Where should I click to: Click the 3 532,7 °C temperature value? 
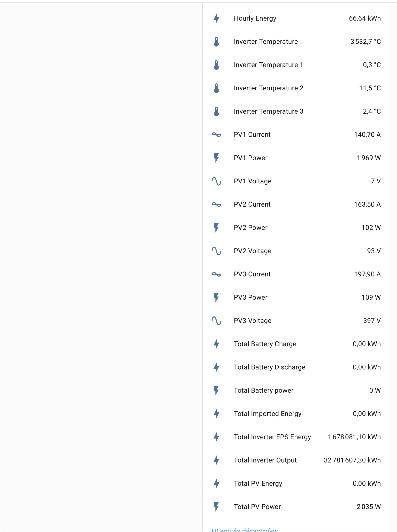[x=366, y=42]
